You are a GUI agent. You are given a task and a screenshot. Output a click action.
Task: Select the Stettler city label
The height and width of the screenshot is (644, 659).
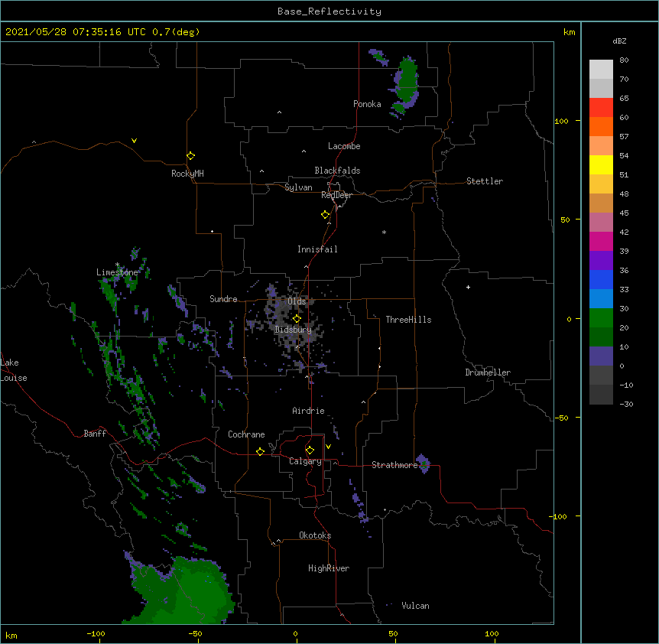[485, 181]
